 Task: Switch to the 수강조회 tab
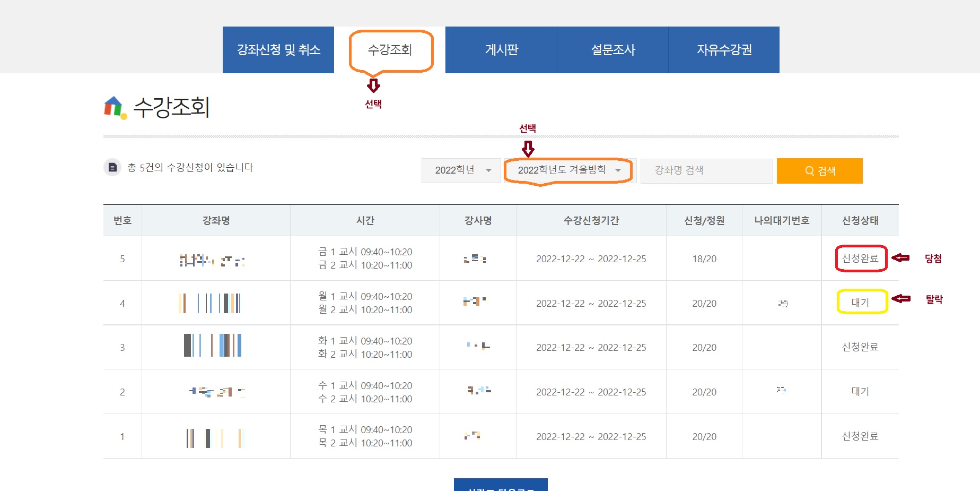click(390, 50)
